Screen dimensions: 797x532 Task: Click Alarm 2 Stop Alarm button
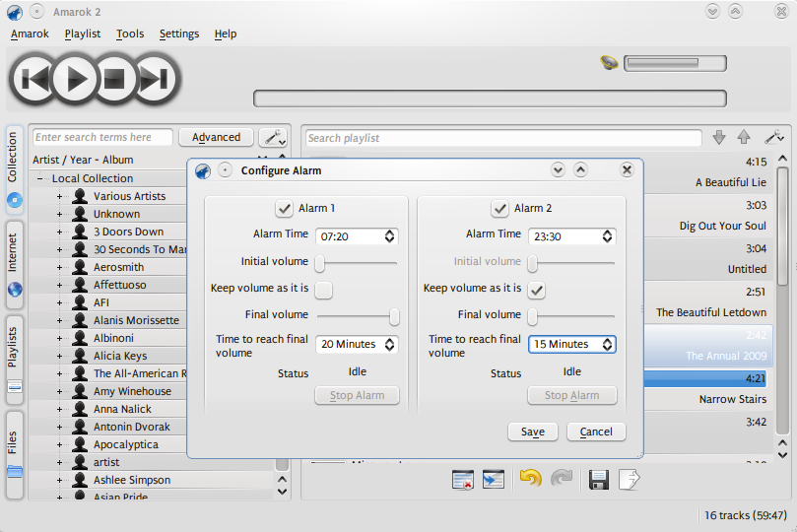coord(571,395)
